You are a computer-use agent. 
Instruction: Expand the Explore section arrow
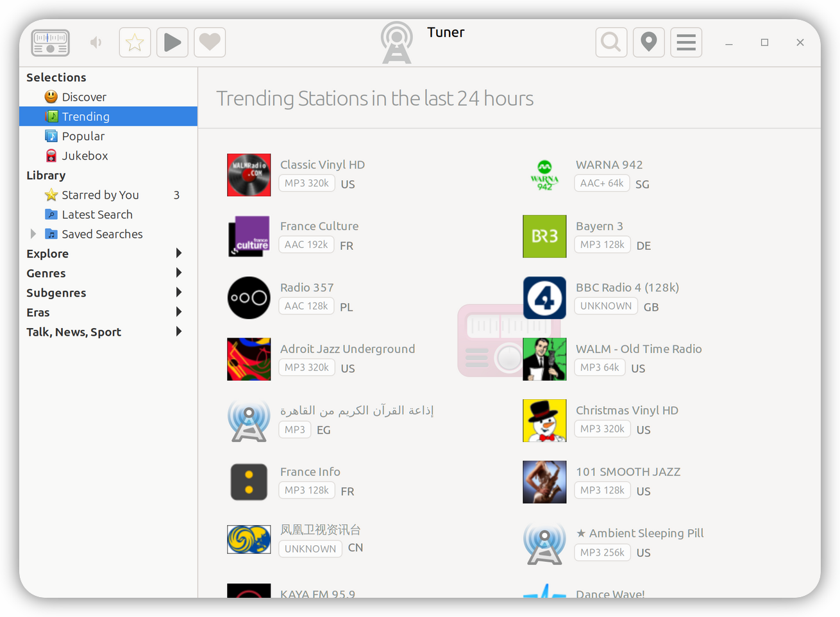179,253
